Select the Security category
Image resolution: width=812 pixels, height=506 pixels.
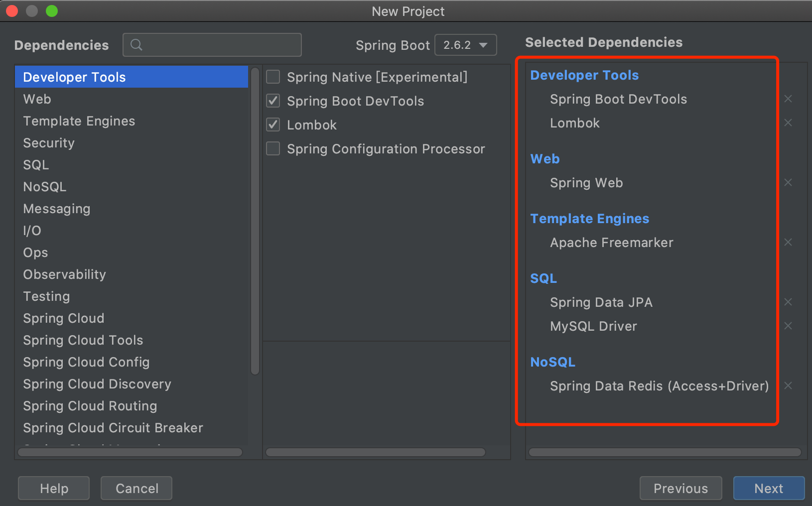(x=132, y=142)
